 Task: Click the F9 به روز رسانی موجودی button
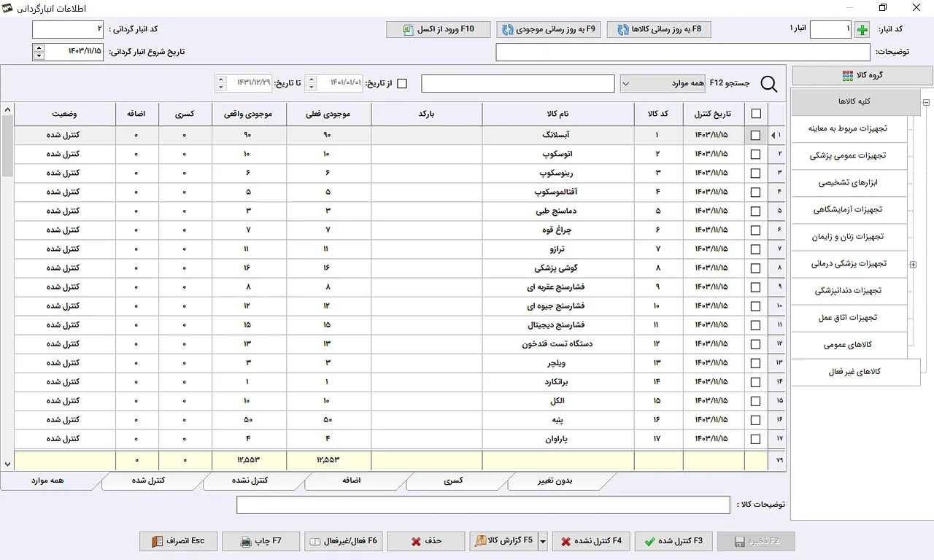click(x=549, y=30)
